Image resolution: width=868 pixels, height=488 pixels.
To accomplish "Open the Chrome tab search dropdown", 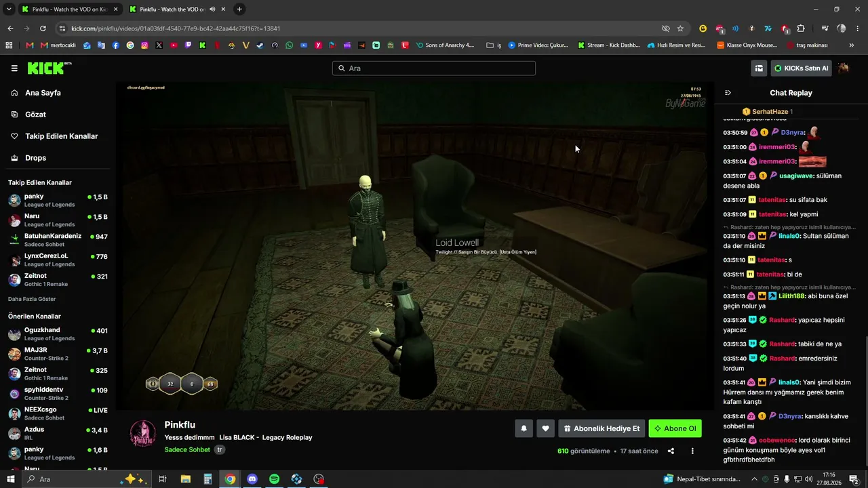I will [9, 9].
